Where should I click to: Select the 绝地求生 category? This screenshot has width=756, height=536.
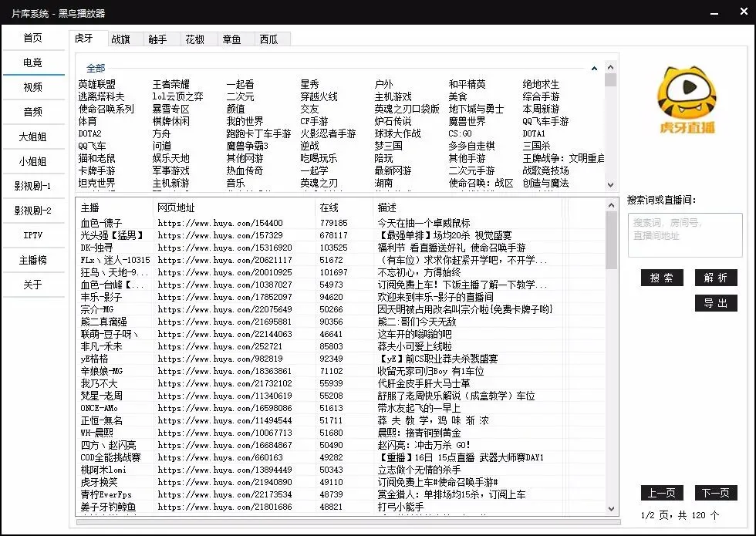[541, 84]
